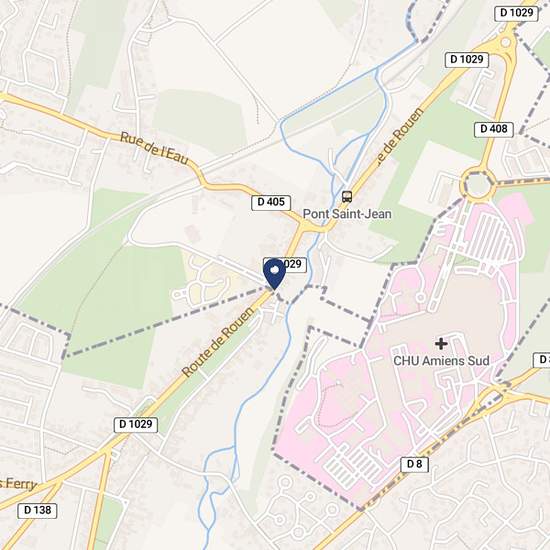Click the CHU Amiens Sud text label
This screenshot has width=550, height=550.
tap(441, 361)
